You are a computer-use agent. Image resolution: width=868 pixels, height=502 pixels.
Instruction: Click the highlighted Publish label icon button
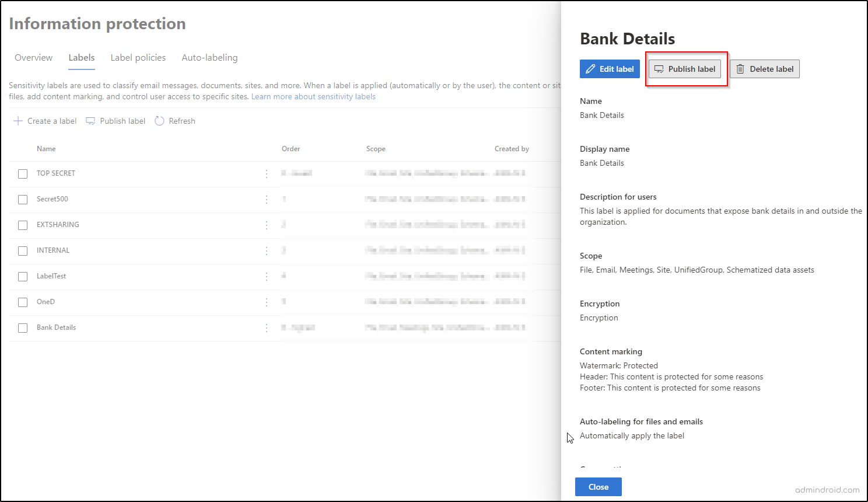click(x=659, y=68)
